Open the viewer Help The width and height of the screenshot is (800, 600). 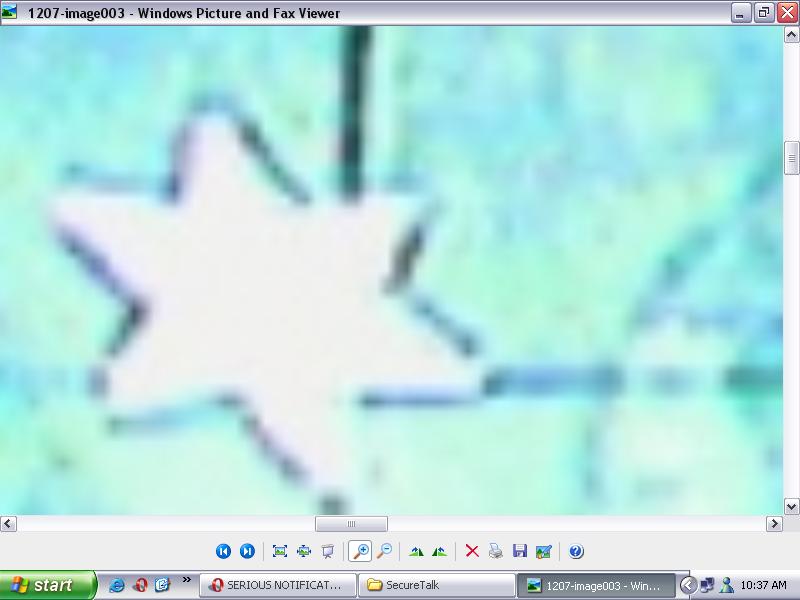coord(576,551)
